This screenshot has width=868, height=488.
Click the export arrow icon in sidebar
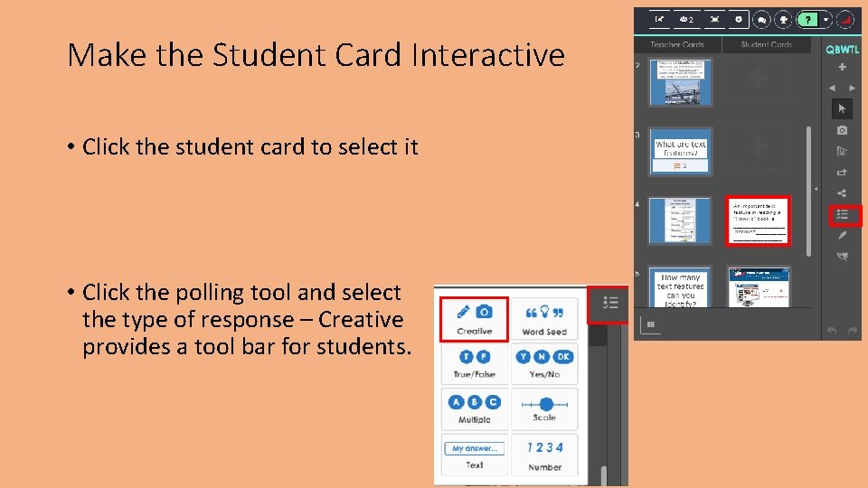click(842, 172)
